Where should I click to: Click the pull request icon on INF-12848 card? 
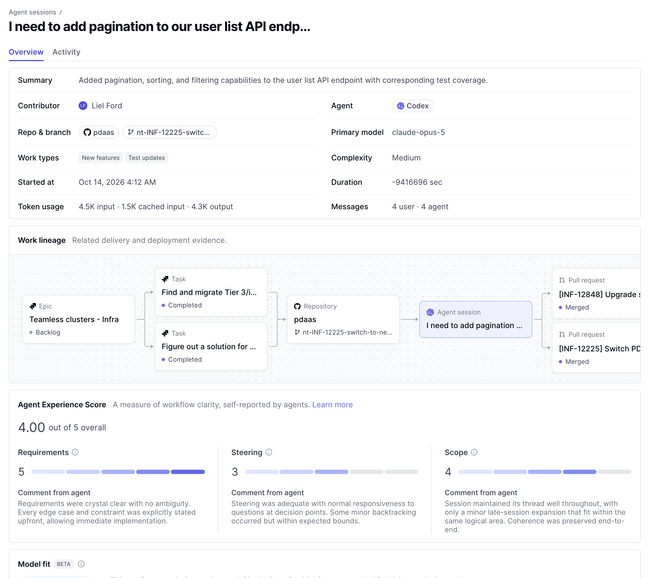pos(562,280)
